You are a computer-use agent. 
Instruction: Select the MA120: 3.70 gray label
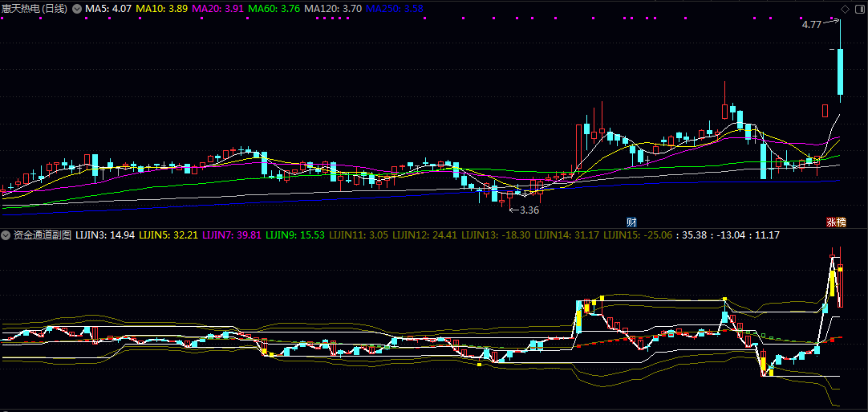(333, 9)
